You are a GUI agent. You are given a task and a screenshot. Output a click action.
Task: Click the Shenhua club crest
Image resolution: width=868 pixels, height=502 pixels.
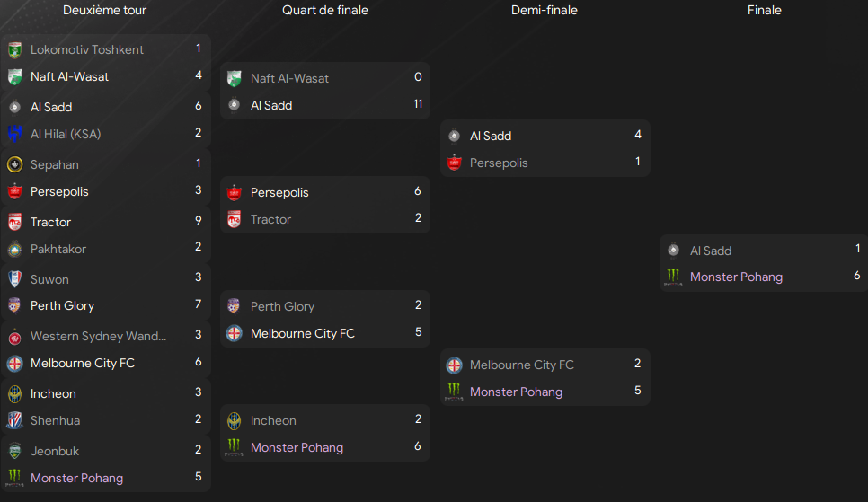tap(15, 420)
